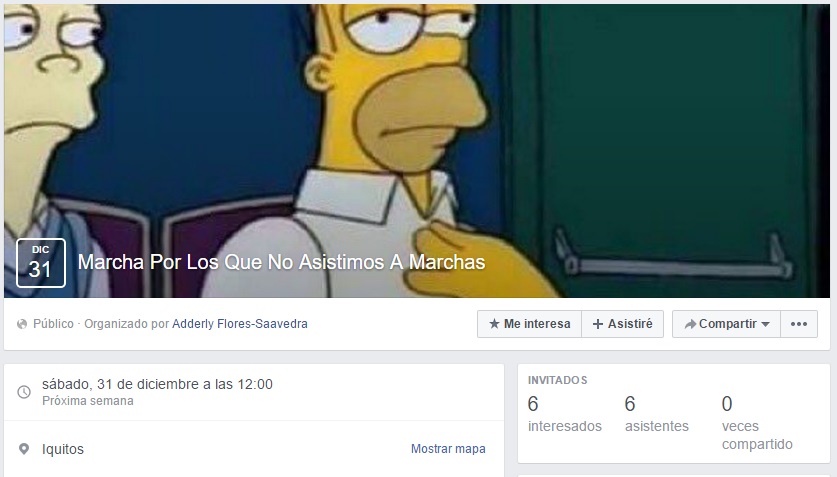View the 6 asistentes list
837x477 pixels.
click(x=657, y=414)
